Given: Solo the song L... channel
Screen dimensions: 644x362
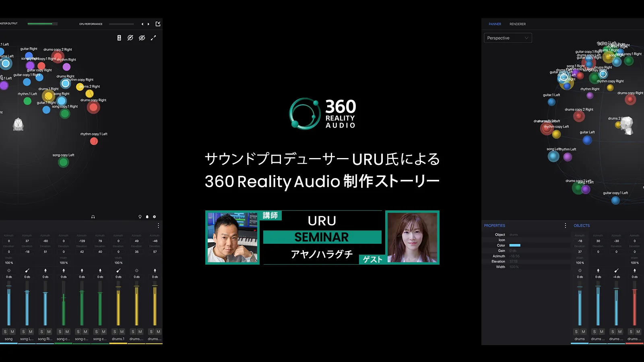Looking at the screenshot, I should click(23, 332).
